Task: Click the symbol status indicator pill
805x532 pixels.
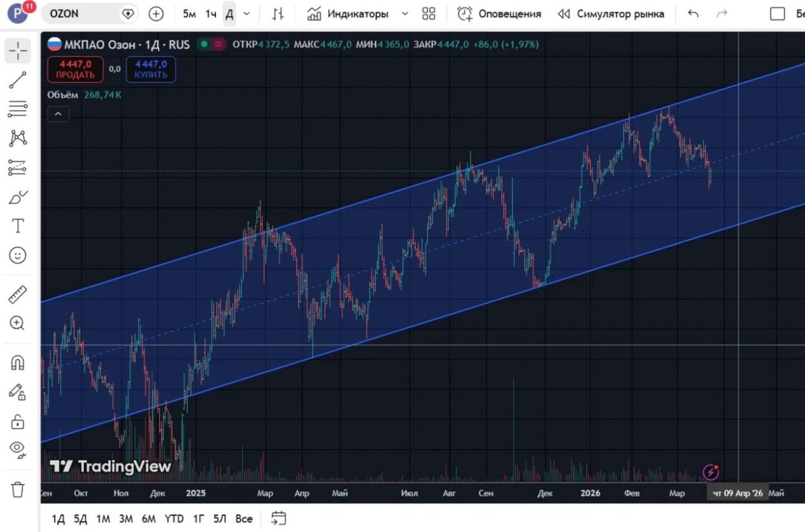Action: pyautogui.click(x=211, y=44)
